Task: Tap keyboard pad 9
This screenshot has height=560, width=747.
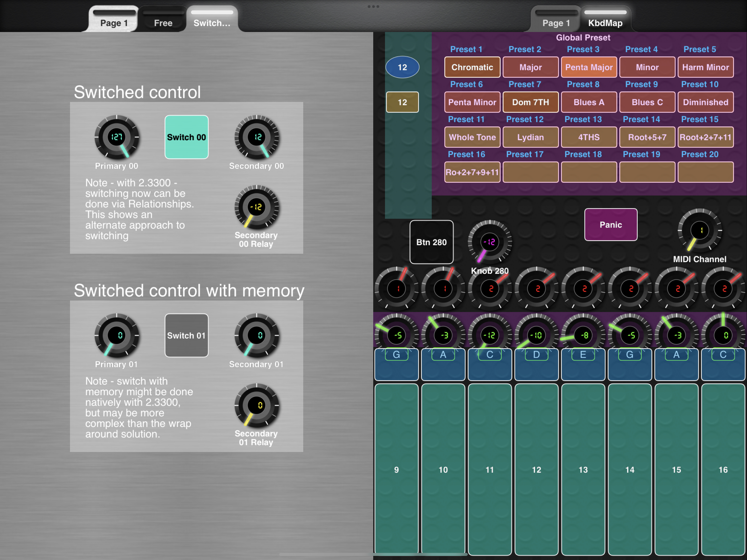Action: pyautogui.click(x=396, y=469)
